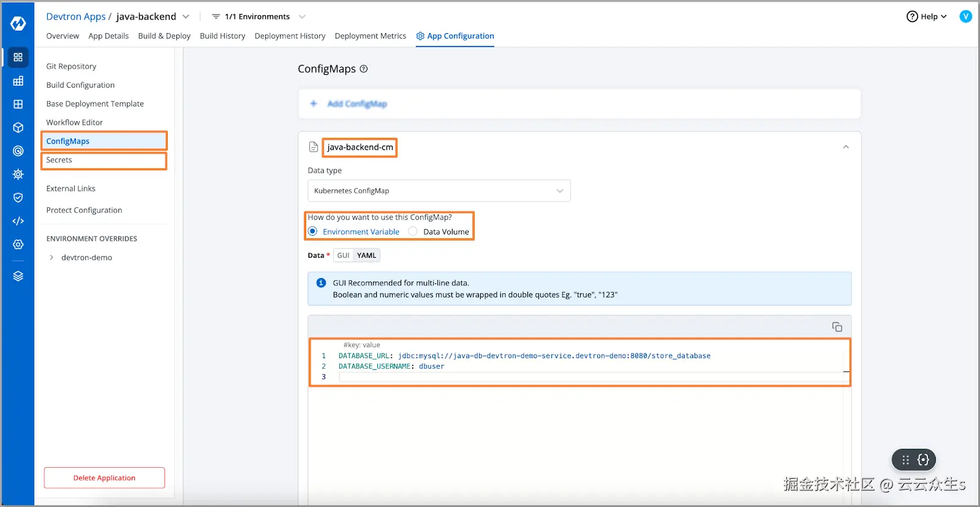Select the Data Volume radio button
The height and width of the screenshot is (507, 980).
(413, 231)
